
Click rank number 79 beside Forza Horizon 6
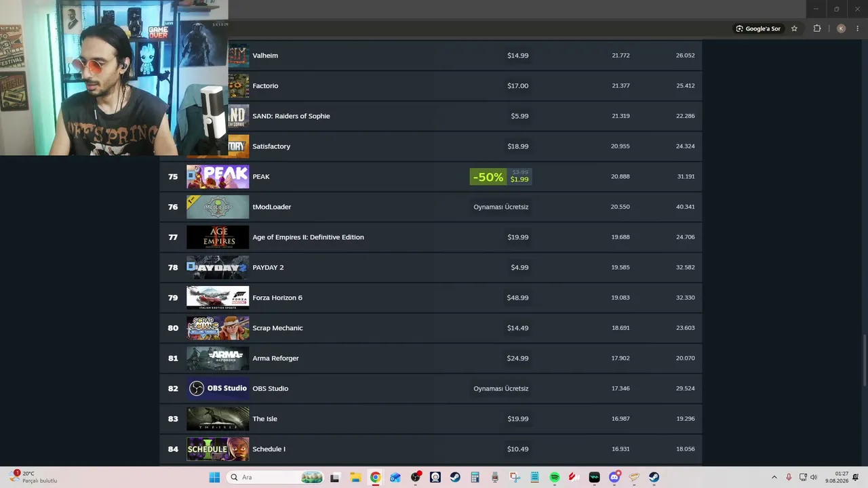click(173, 298)
